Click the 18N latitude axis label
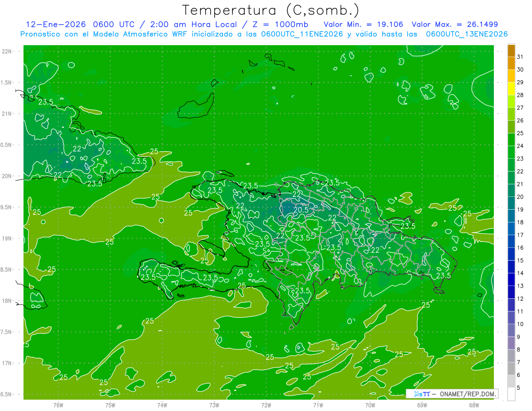Image resolution: width=532 pixels, height=411 pixels. coord(7,301)
